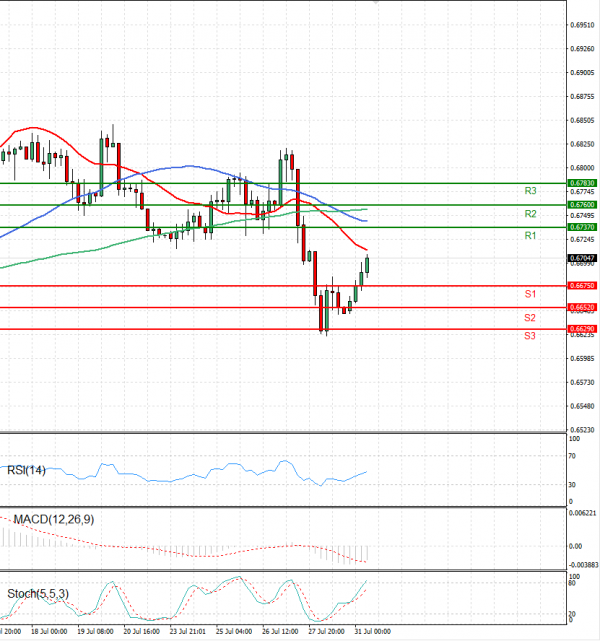Select the 27 Jul 20:00 time label

(326, 632)
